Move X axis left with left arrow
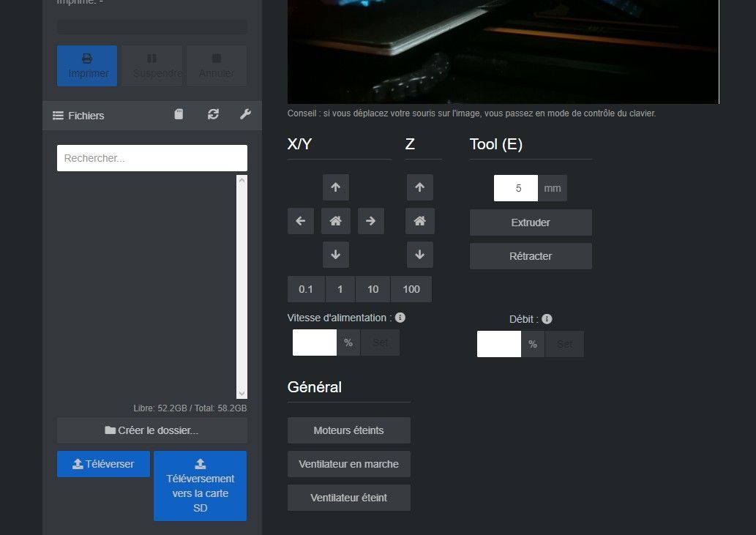The width and height of the screenshot is (756, 535). [300, 221]
